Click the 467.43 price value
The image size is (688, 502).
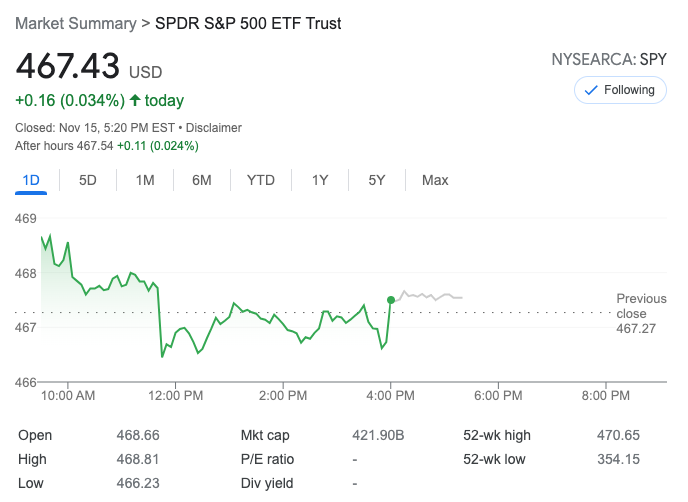point(67,68)
